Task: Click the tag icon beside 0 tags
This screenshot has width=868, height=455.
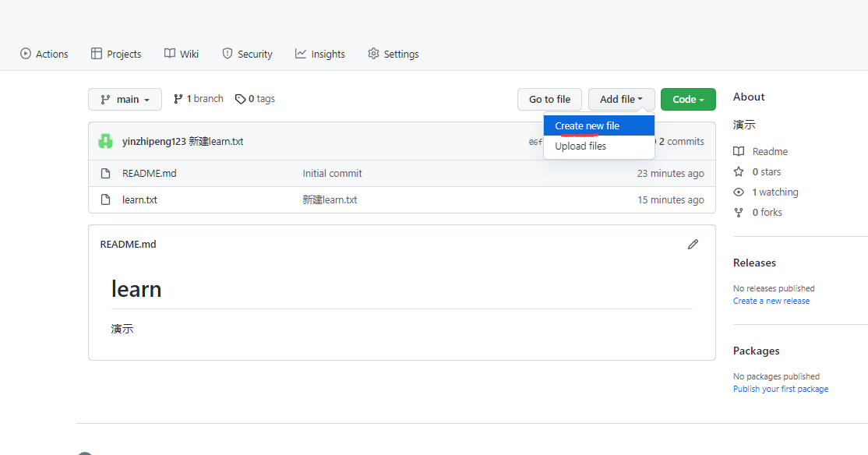Action: pos(240,99)
